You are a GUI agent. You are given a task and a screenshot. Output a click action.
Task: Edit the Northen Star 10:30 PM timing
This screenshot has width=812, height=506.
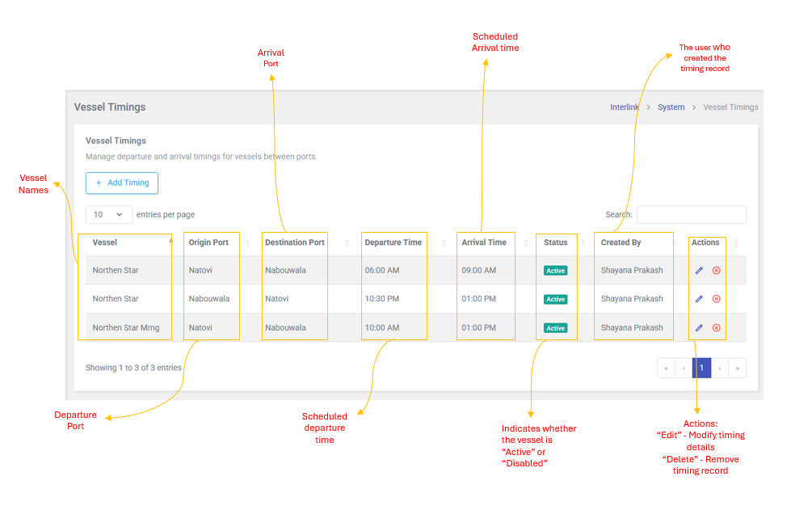tap(699, 299)
